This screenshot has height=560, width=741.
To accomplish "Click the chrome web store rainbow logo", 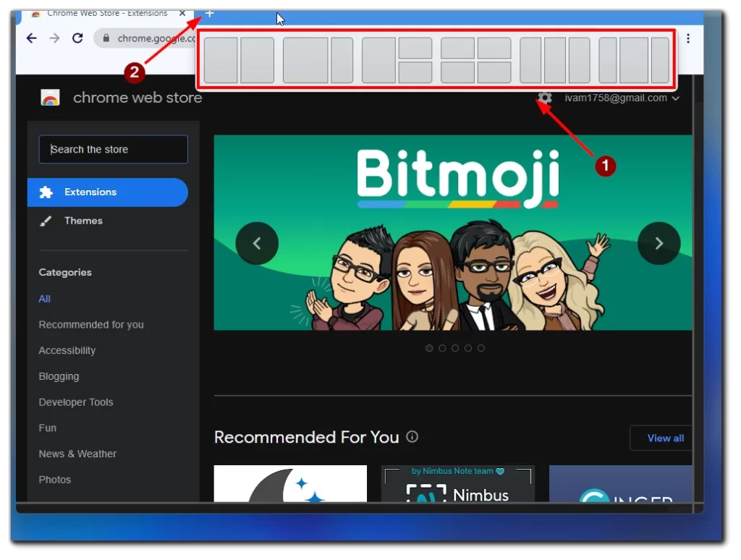I will point(50,98).
